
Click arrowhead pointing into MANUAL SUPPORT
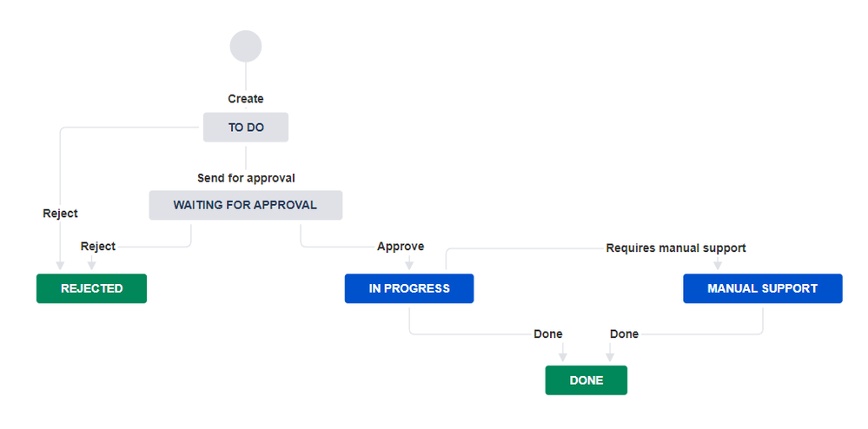pos(718,265)
